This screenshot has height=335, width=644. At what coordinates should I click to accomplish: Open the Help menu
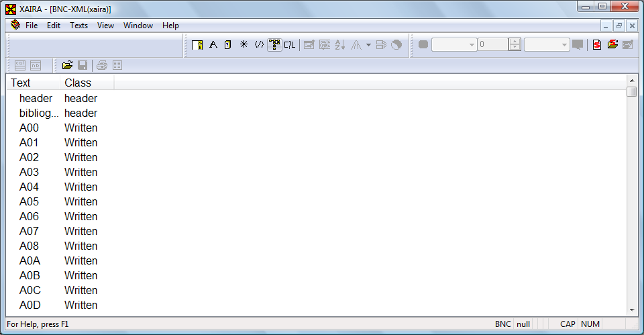pyautogui.click(x=170, y=26)
